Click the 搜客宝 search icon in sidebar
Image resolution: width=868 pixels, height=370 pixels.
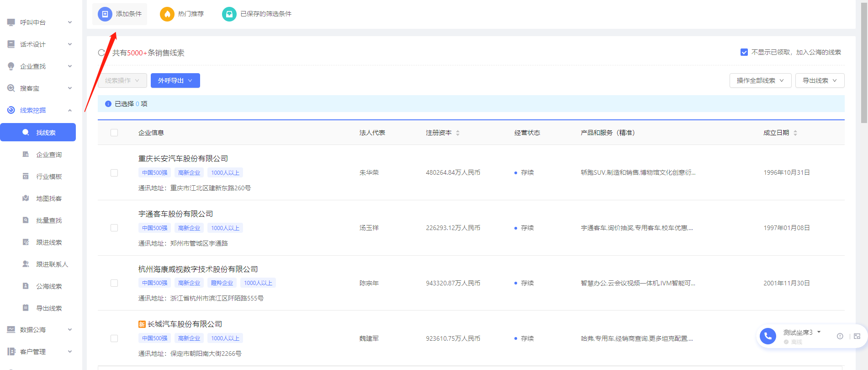pos(11,88)
